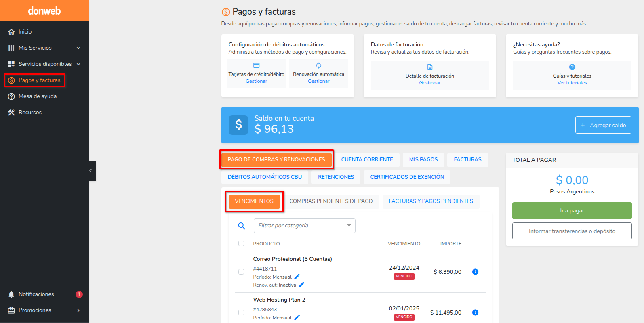The height and width of the screenshot is (323, 644).
Task: Click info icon for Web Hosting Plan 2
Action: pyautogui.click(x=475, y=313)
